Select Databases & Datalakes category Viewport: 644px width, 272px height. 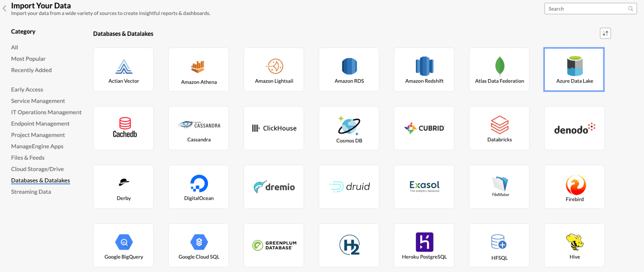pos(41,181)
